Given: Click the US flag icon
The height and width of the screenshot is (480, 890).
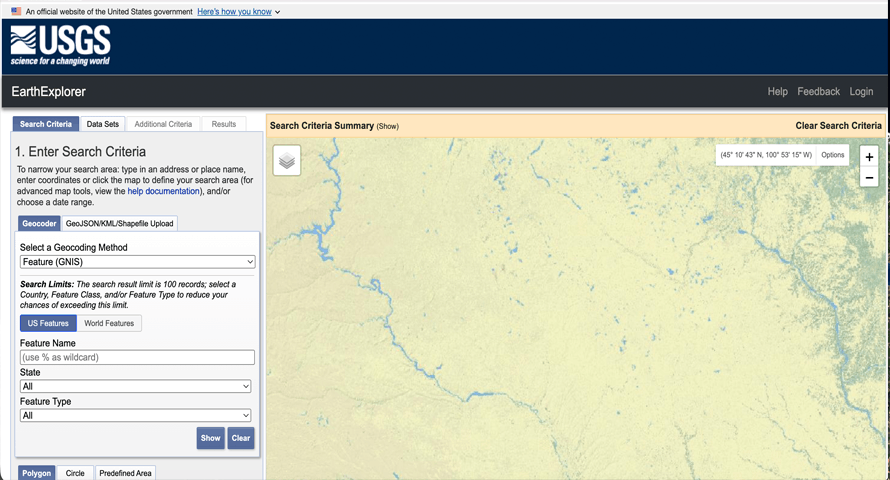Looking at the screenshot, I should pyautogui.click(x=16, y=11).
